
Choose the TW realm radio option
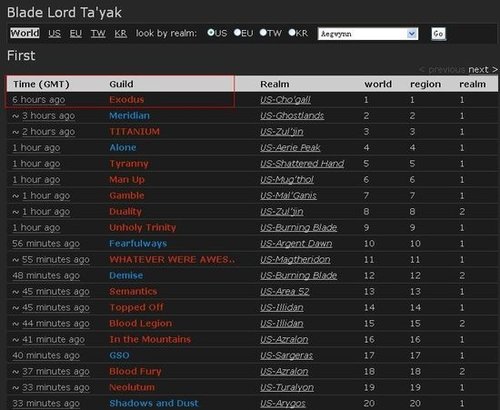click(x=263, y=33)
